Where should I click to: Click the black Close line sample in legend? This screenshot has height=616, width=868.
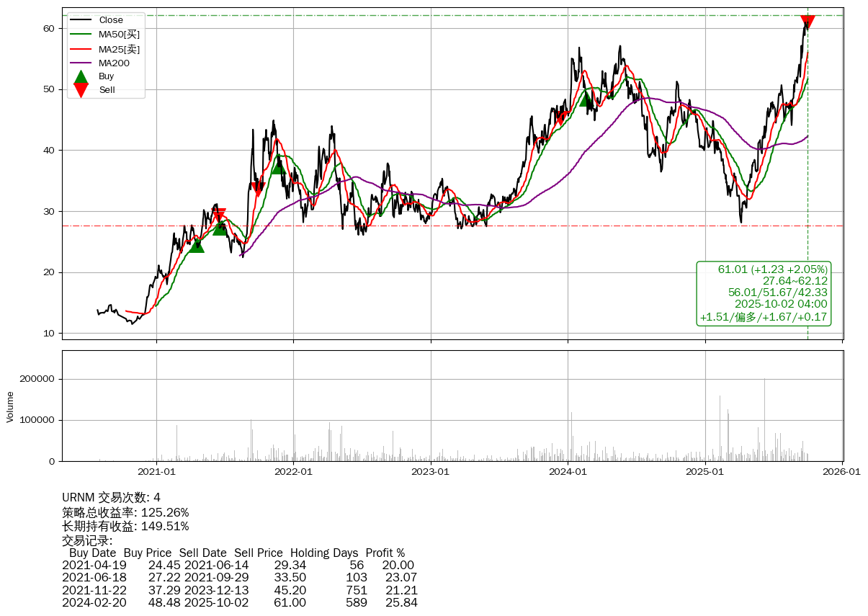click(x=81, y=20)
